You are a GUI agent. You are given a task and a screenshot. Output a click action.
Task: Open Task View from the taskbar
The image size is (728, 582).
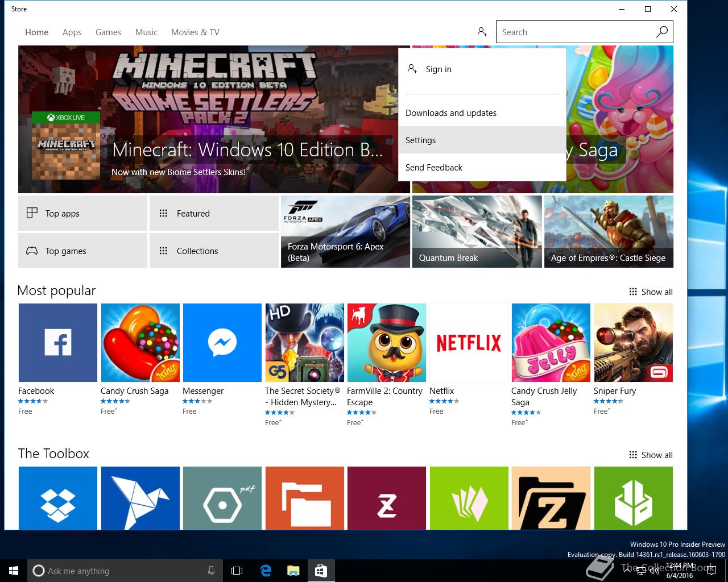coord(237,571)
